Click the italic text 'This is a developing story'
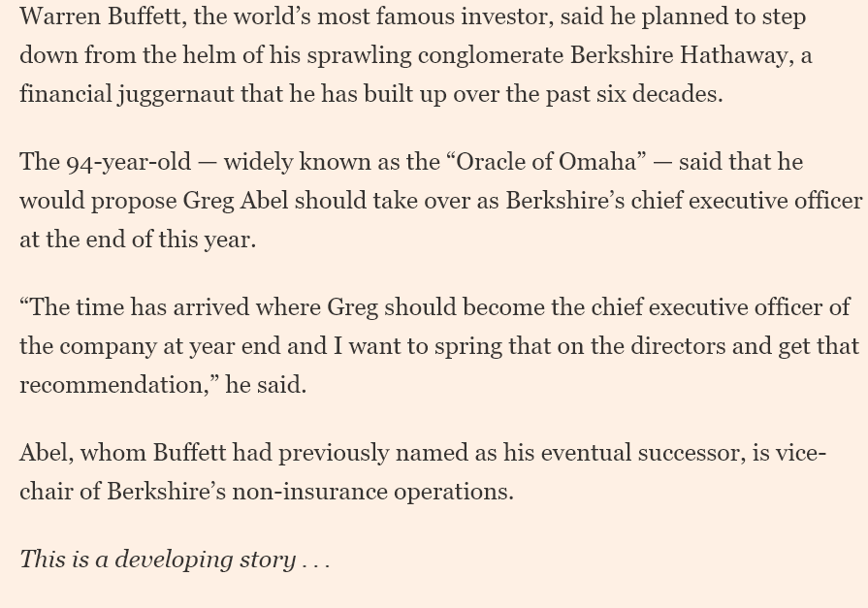The width and height of the screenshot is (868, 608). 157,560
